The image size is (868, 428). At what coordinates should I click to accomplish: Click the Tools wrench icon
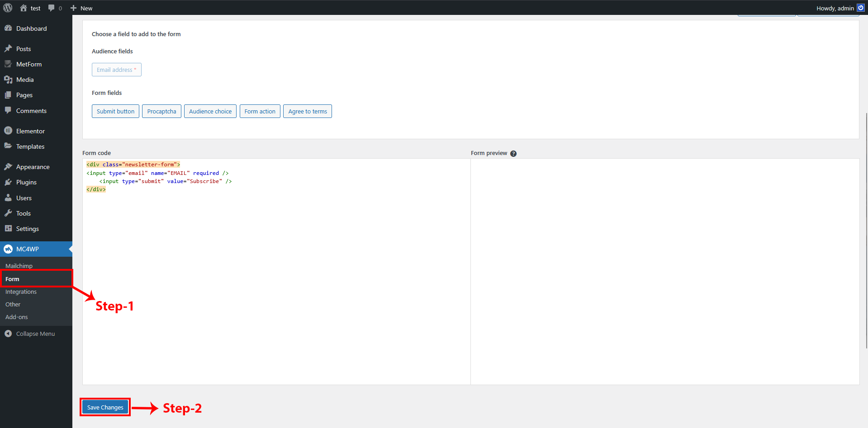(x=8, y=213)
